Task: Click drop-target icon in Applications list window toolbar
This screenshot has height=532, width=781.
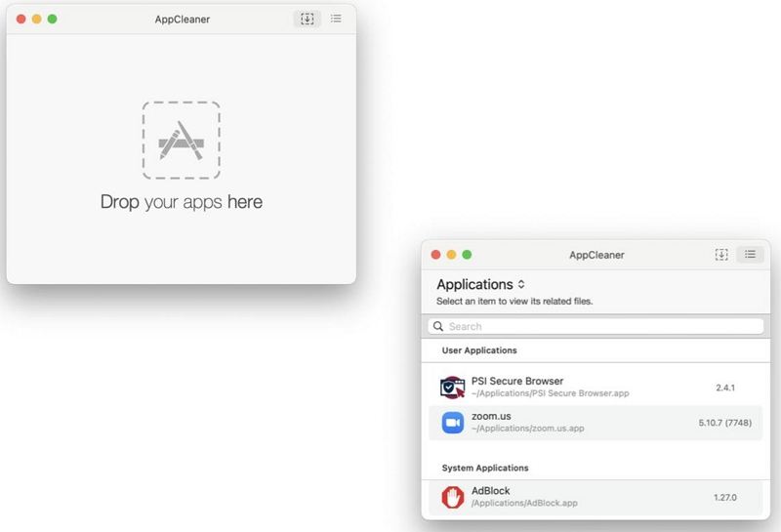Action: 721,255
